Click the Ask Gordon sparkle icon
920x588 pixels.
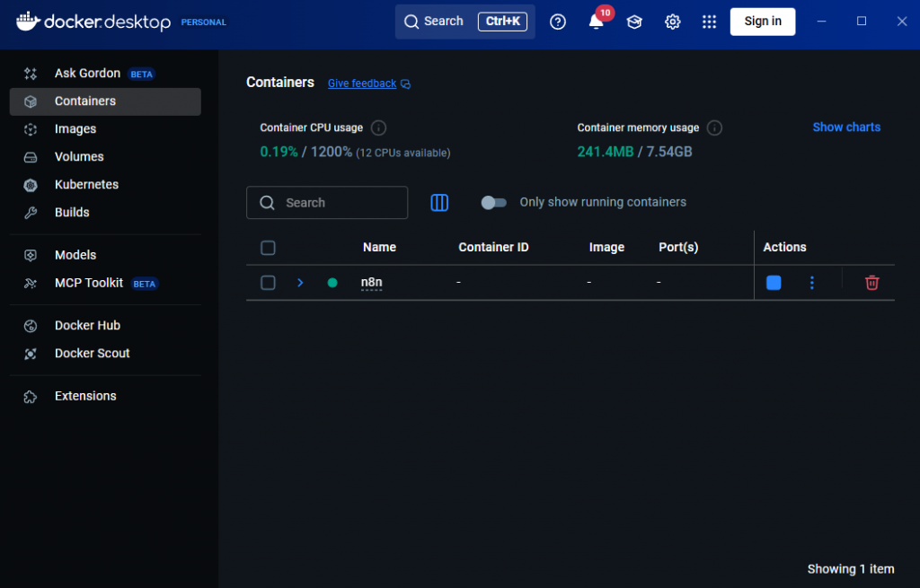pyautogui.click(x=31, y=74)
